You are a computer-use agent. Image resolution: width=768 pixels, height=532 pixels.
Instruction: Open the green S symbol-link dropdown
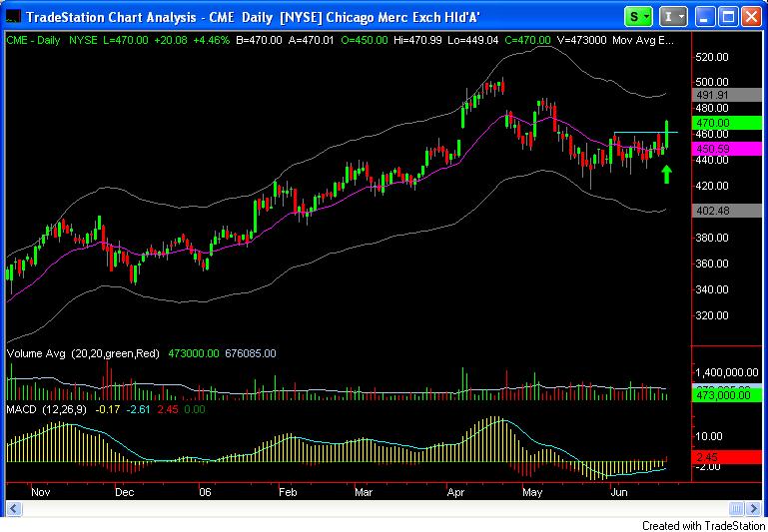coord(639,17)
